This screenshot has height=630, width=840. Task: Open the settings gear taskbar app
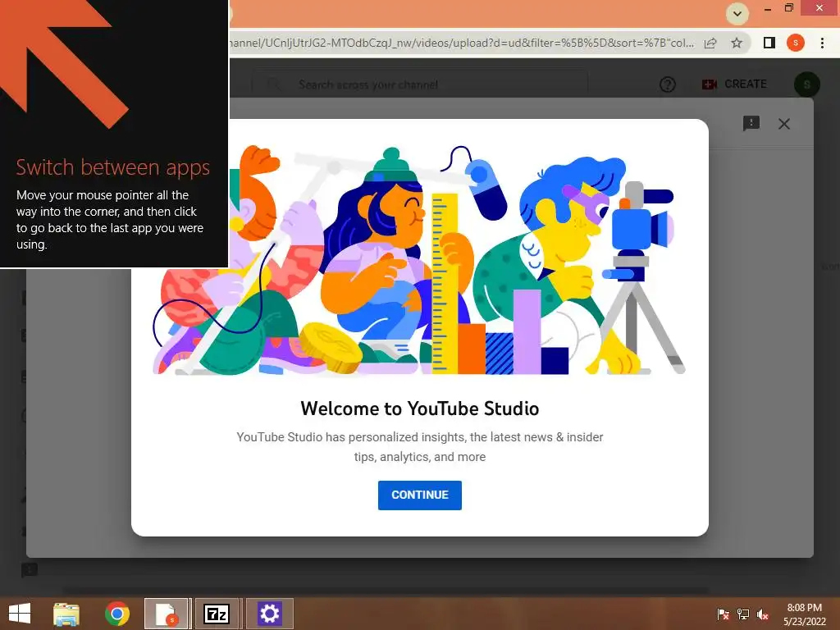(x=269, y=614)
